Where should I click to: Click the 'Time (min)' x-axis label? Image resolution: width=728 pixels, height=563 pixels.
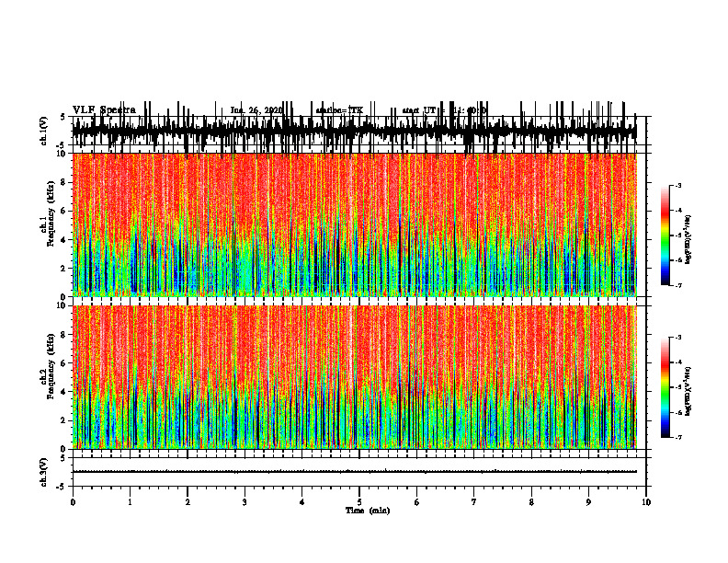(x=368, y=511)
